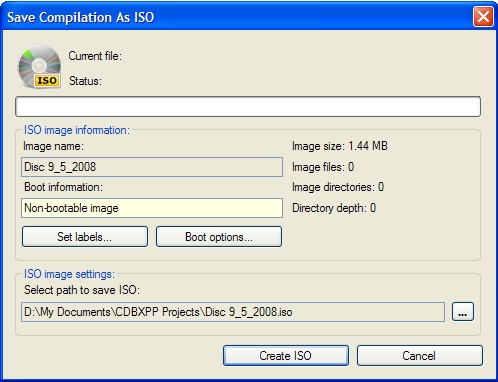The image size is (498, 382).
Task: Cancel the ISO creation dialog
Action: [x=420, y=356]
